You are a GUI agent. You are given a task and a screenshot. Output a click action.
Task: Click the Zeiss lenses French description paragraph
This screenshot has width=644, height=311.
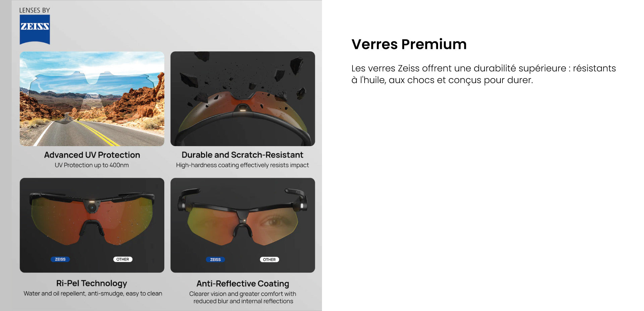tap(484, 74)
